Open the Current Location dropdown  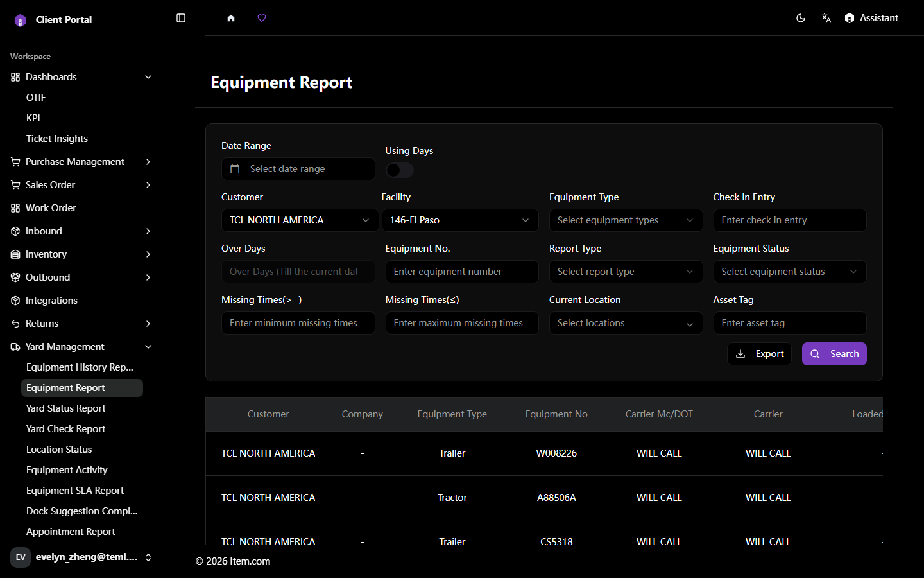pyautogui.click(x=626, y=323)
